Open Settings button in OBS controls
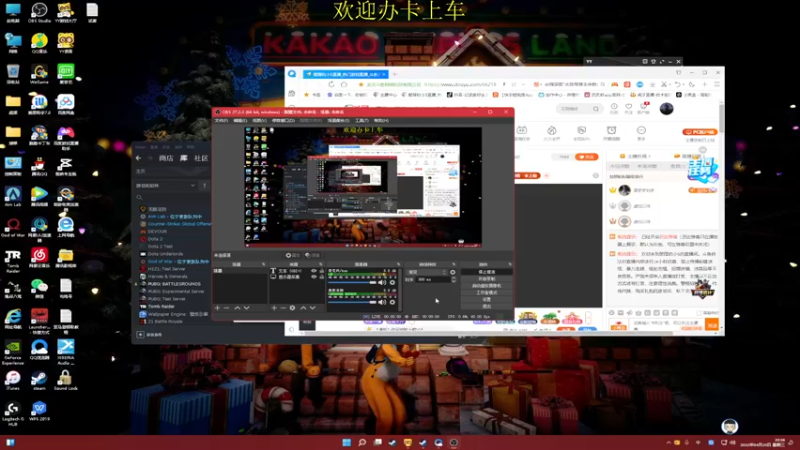Viewport: 800px width, 450px height. [487, 299]
